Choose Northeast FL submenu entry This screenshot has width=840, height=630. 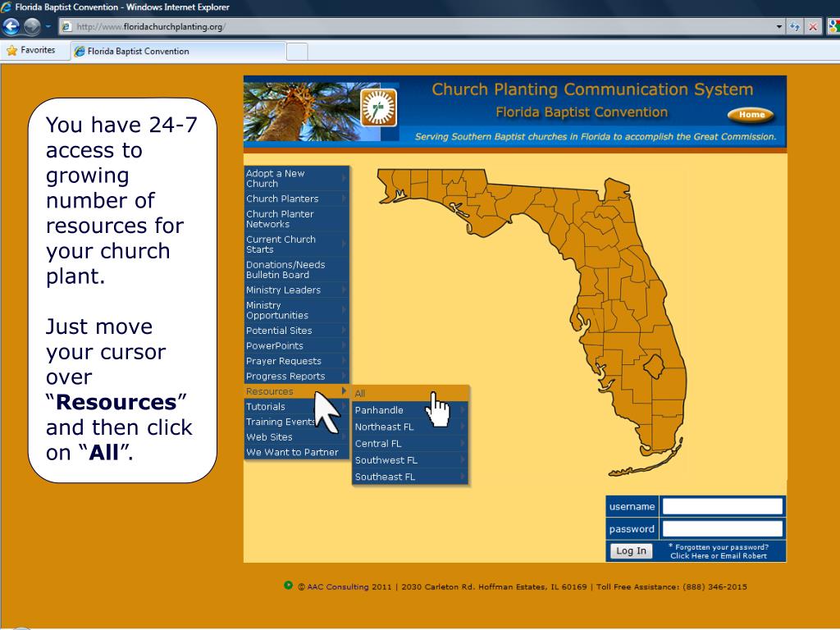click(410, 427)
